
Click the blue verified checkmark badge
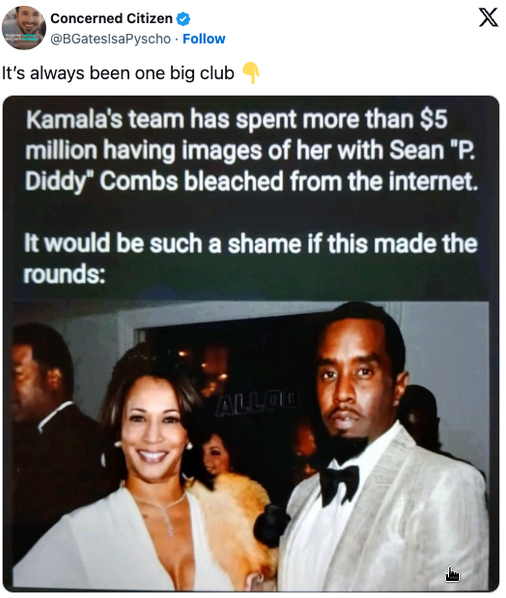click(184, 18)
